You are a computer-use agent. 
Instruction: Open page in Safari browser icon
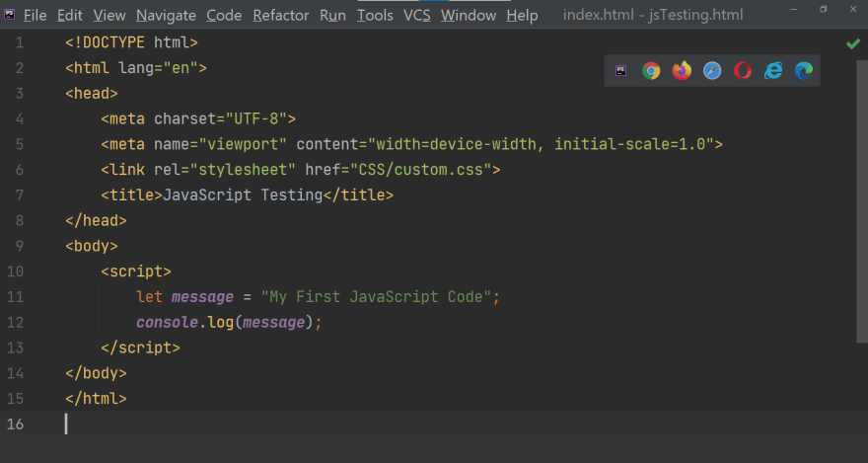712,71
